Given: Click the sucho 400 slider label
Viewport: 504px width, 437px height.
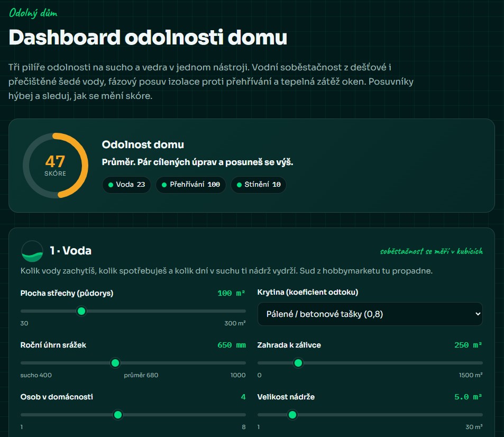Looking at the screenshot, I should (x=36, y=375).
